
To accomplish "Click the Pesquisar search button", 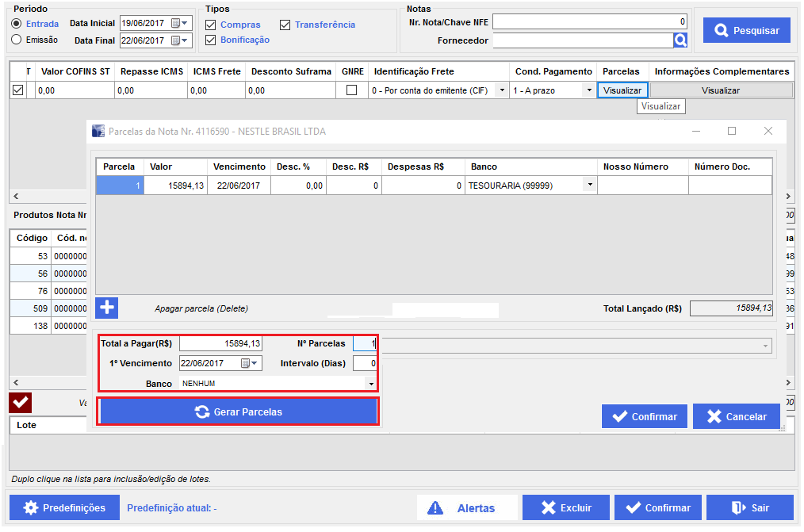I will pyautogui.click(x=746, y=31).
